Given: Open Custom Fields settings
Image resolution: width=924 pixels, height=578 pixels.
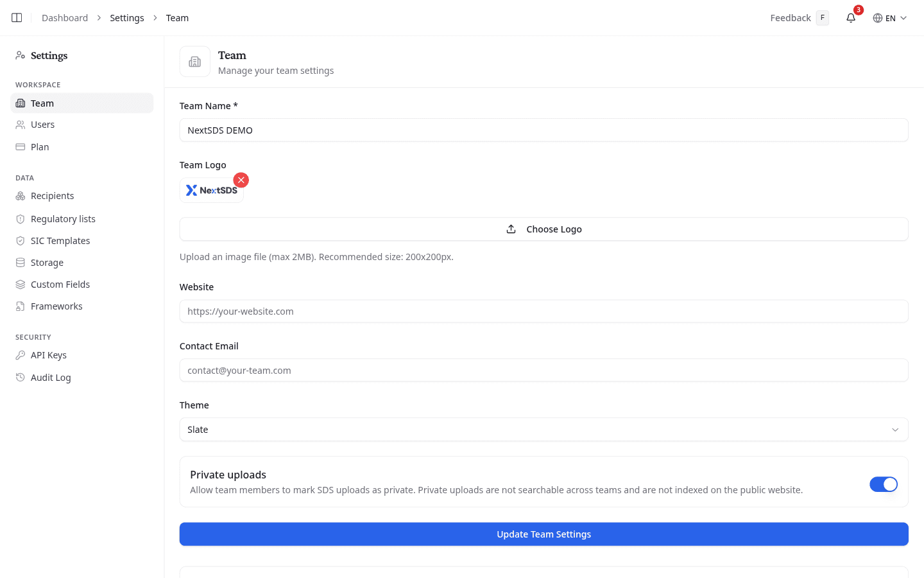Looking at the screenshot, I should point(82,285).
